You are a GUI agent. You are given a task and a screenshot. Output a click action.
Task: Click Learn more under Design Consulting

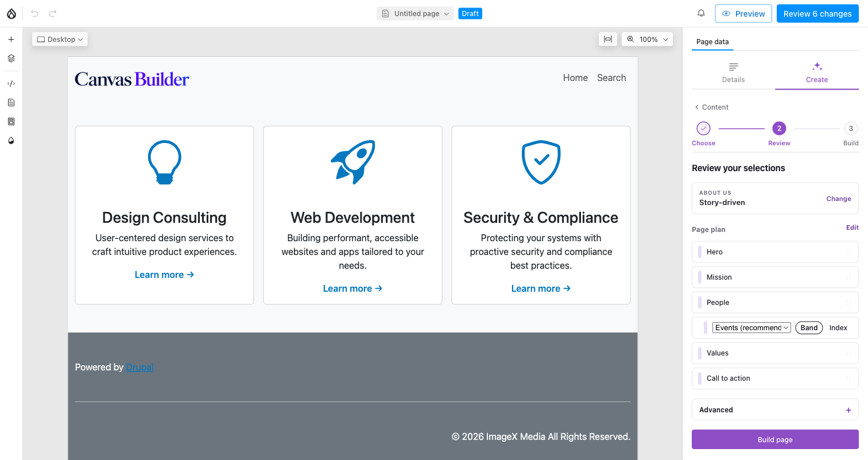coord(164,275)
